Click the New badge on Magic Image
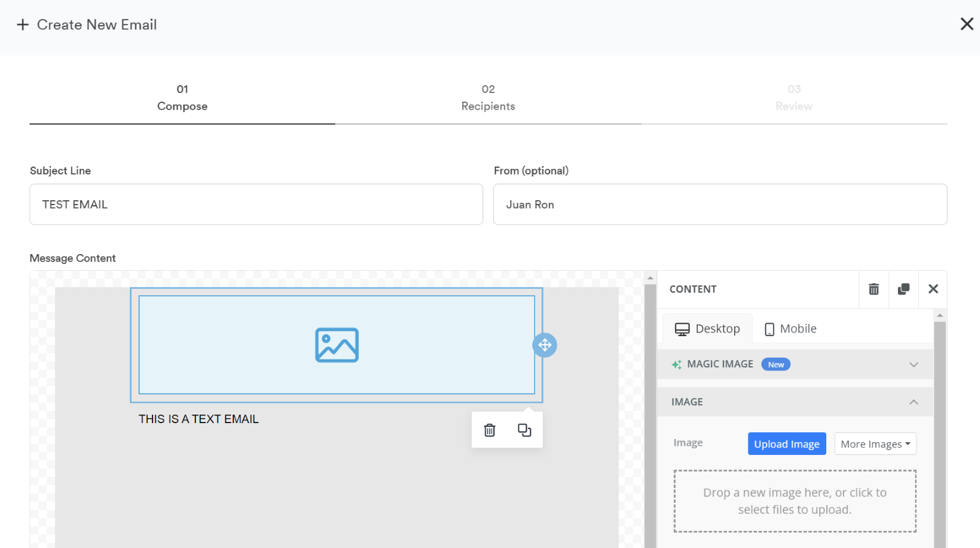Image resolution: width=980 pixels, height=548 pixels. click(775, 364)
